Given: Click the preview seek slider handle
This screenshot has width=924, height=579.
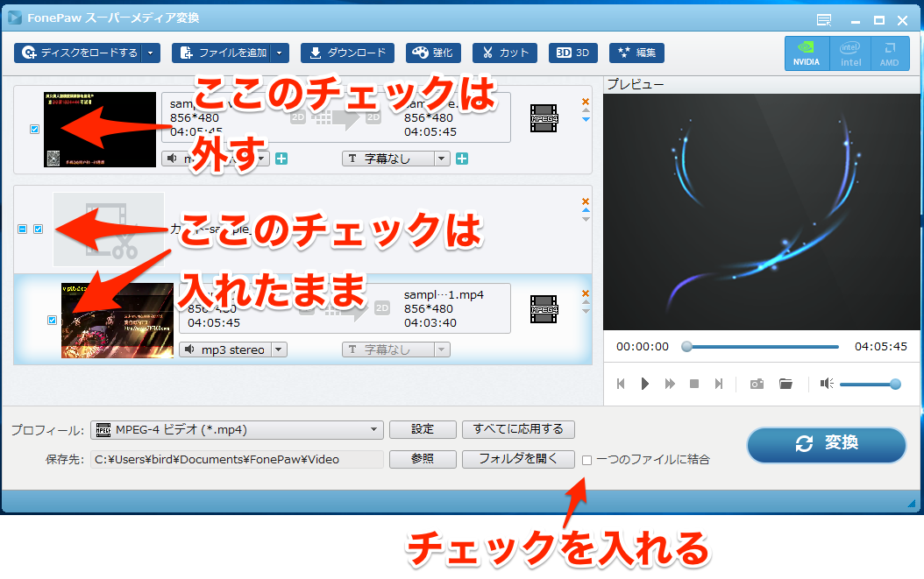Looking at the screenshot, I should click(x=686, y=347).
